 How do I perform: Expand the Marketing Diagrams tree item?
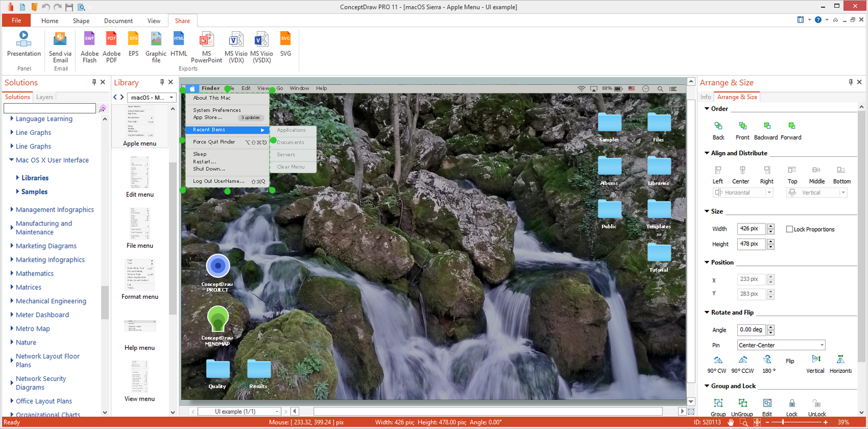point(12,246)
